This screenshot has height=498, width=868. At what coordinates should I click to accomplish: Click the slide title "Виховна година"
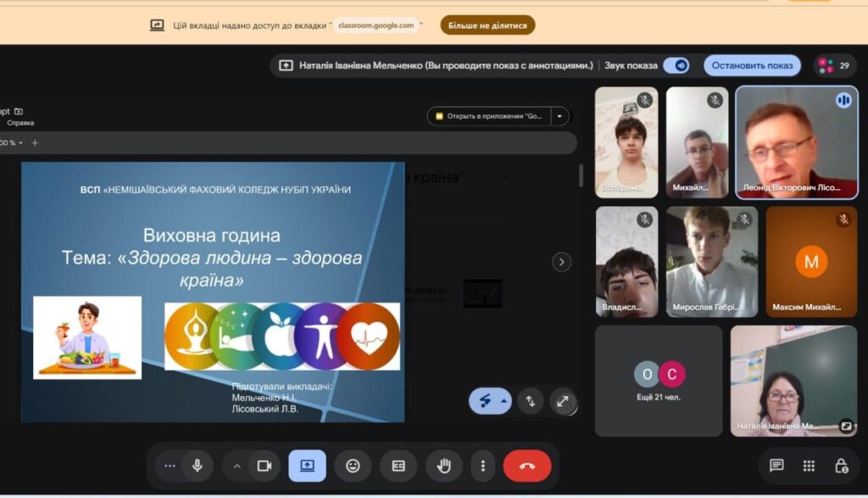211,236
